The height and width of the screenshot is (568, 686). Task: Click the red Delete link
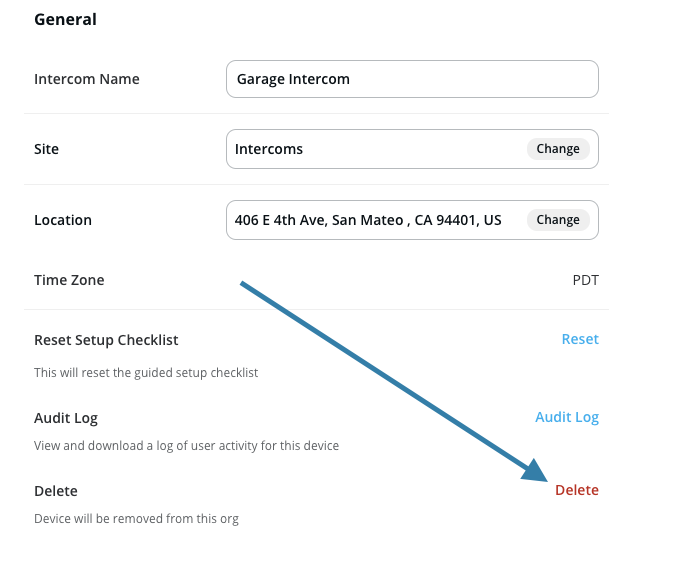tap(577, 490)
